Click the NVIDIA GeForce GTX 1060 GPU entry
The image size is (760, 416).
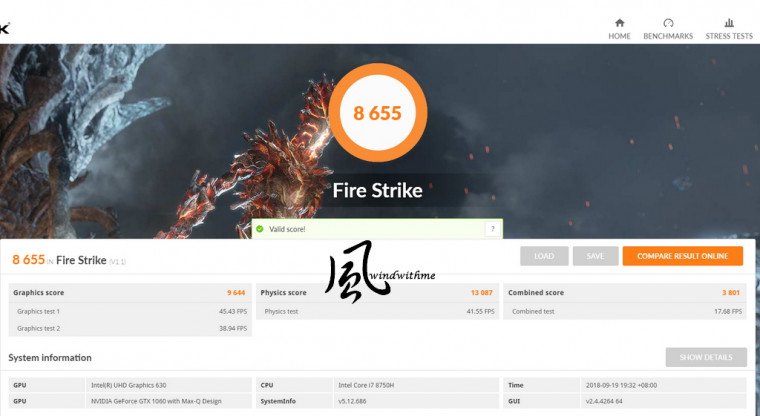pos(156,401)
